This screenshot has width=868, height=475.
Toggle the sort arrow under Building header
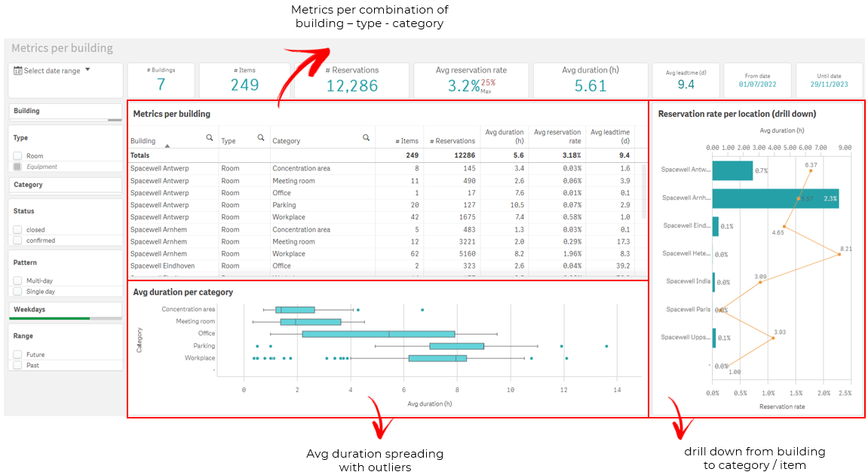click(167, 146)
